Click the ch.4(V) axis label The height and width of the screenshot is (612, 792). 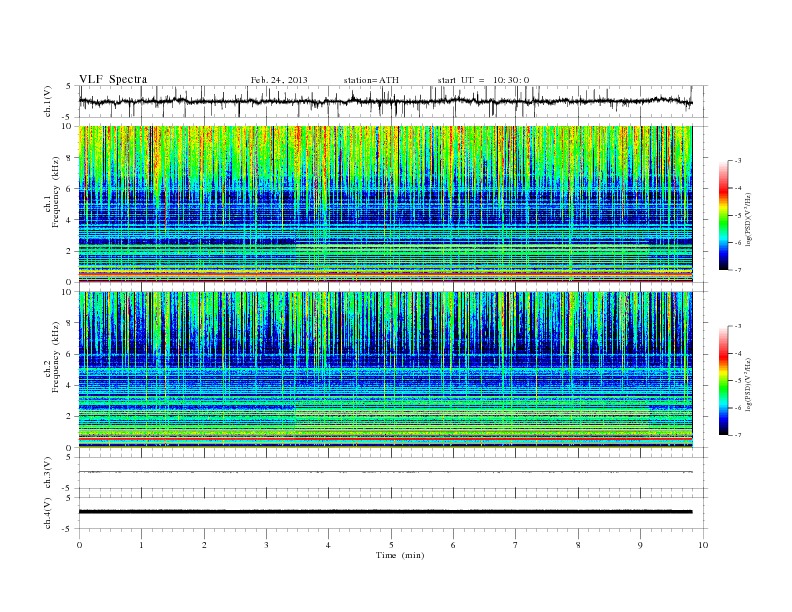[47, 513]
